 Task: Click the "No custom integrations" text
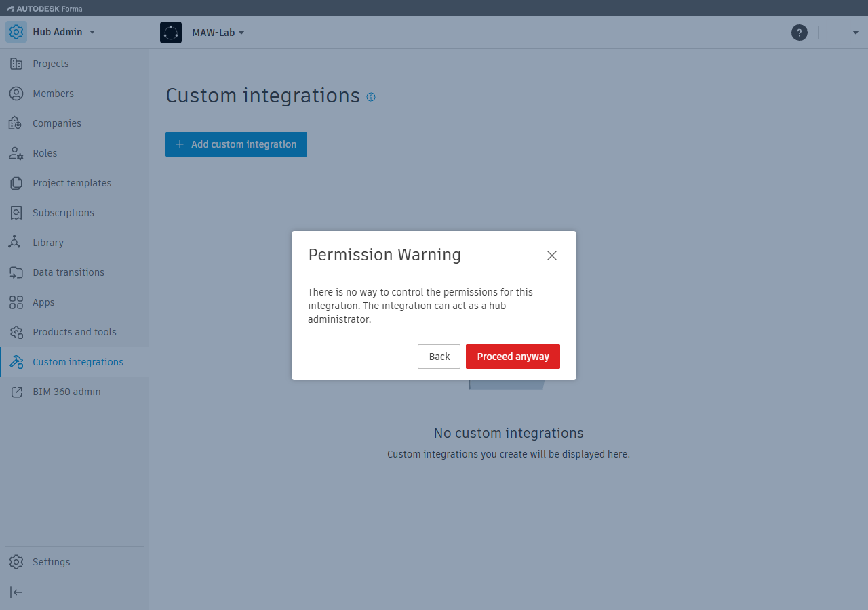(x=509, y=433)
